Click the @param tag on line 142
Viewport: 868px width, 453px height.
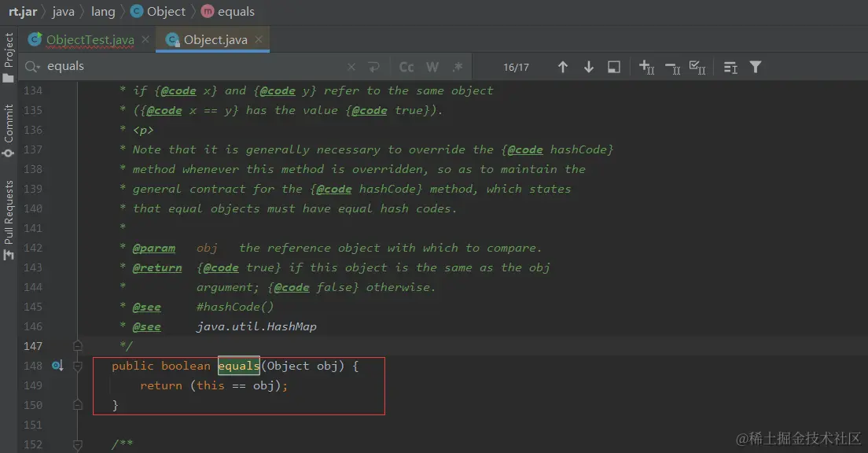154,248
